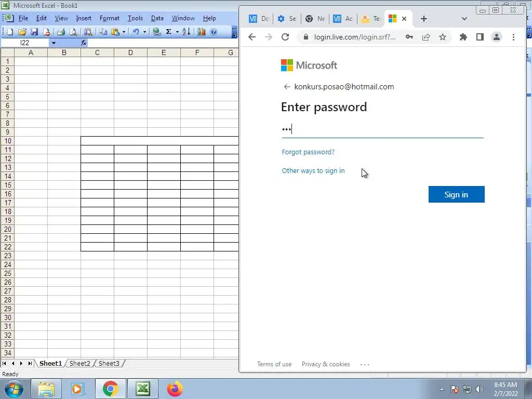Open the Windows Start button
Viewport: 532px width, 399px height.
14,389
